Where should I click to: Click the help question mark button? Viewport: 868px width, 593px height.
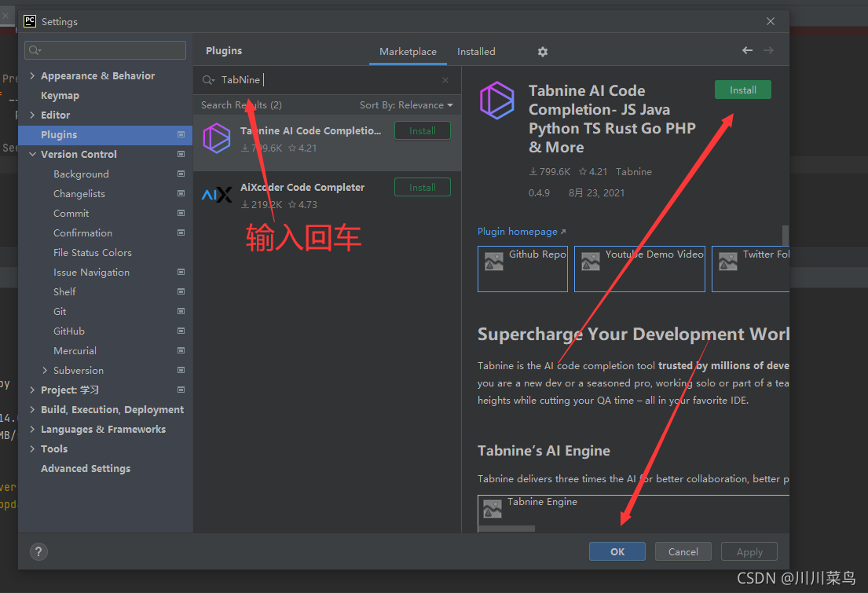[x=38, y=551]
